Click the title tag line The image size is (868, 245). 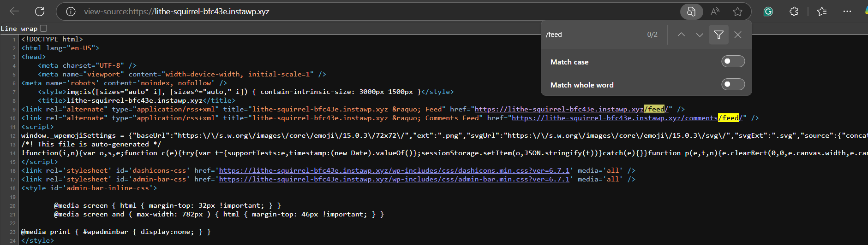coord(137,100)
